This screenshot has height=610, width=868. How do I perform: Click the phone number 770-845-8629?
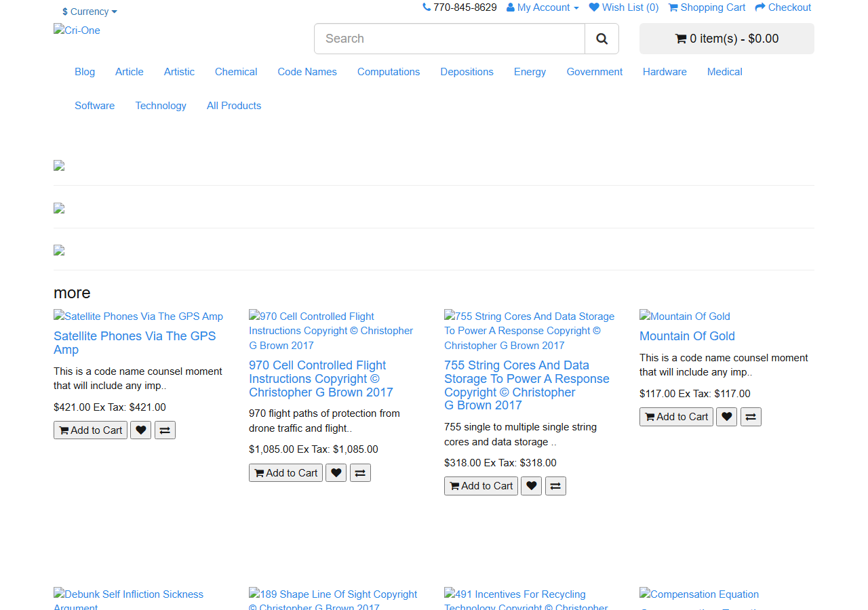(465, 7)
